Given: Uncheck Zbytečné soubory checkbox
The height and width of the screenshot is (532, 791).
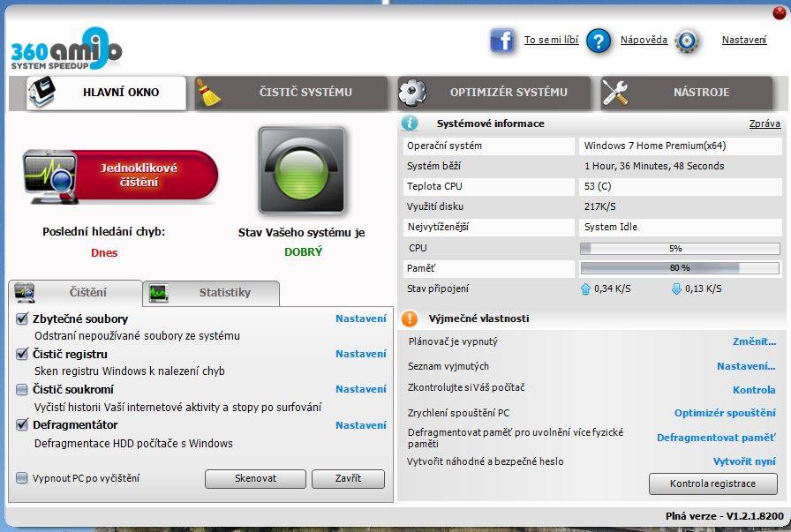Looking at the screenshot, I should [22, 318].
